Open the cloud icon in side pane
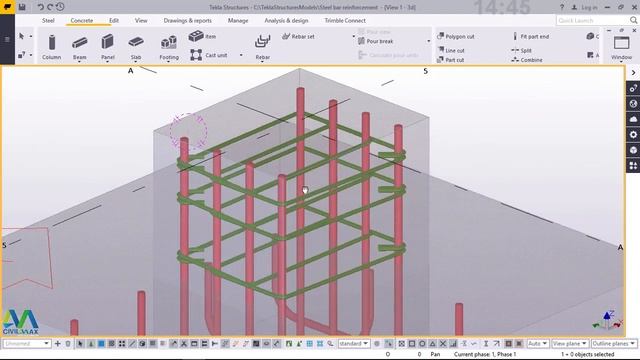The image size is (640, 360). [633, 119]
